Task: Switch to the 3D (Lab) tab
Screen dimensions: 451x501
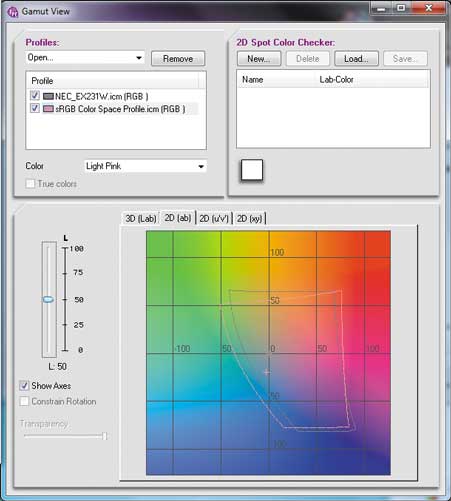Action: [141, 219]
